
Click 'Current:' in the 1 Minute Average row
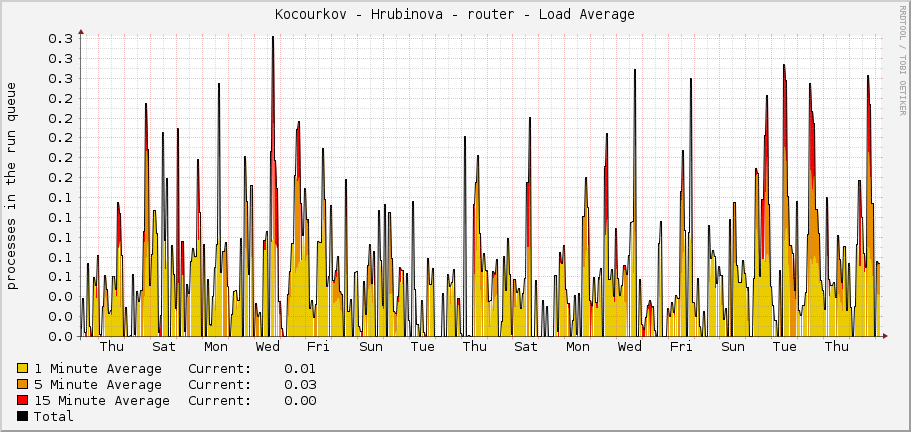pyautogui.click(x=220, y=369)
